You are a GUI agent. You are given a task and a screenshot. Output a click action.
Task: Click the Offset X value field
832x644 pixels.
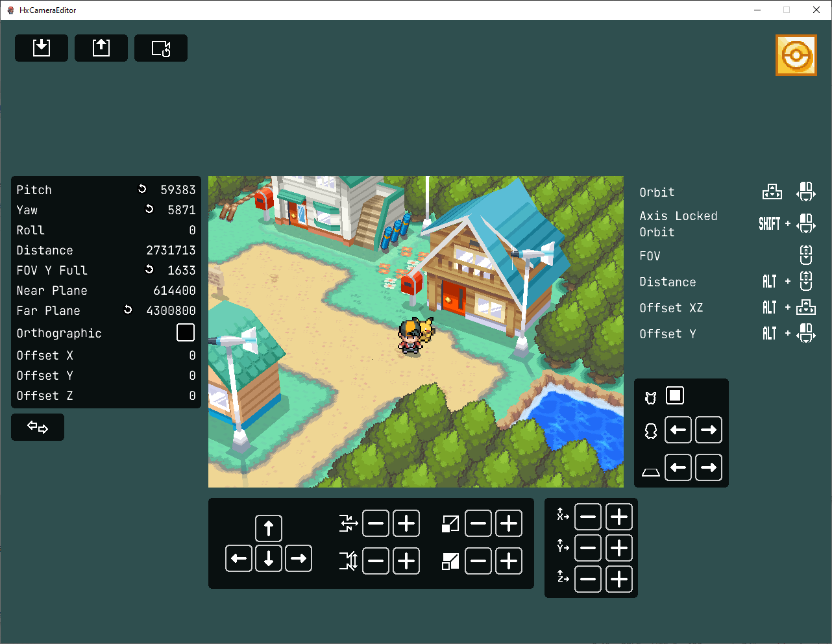192,355
